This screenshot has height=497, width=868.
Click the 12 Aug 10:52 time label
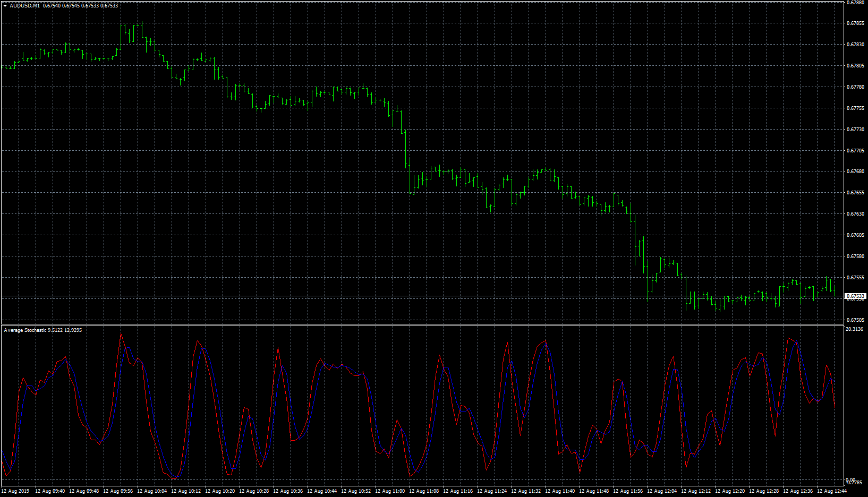356,491
